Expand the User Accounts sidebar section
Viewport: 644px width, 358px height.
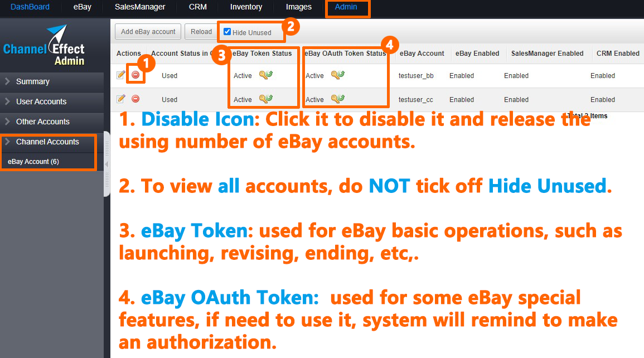52,102
